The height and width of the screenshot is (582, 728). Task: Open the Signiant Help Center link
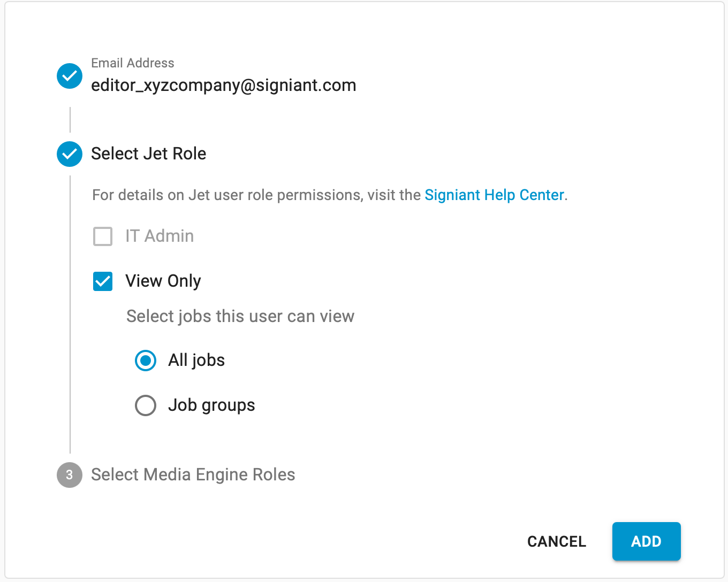click(x=494, y=195)
